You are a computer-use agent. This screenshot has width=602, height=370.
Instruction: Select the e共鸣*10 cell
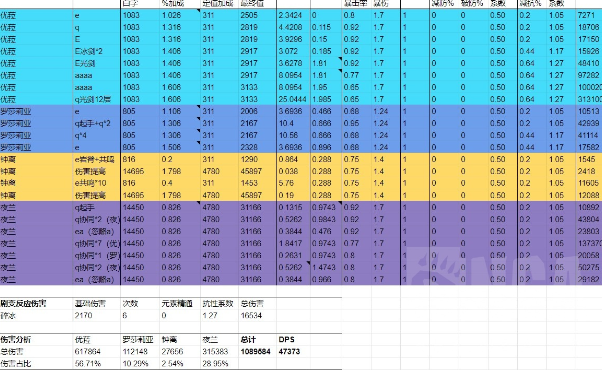(97, 183)
